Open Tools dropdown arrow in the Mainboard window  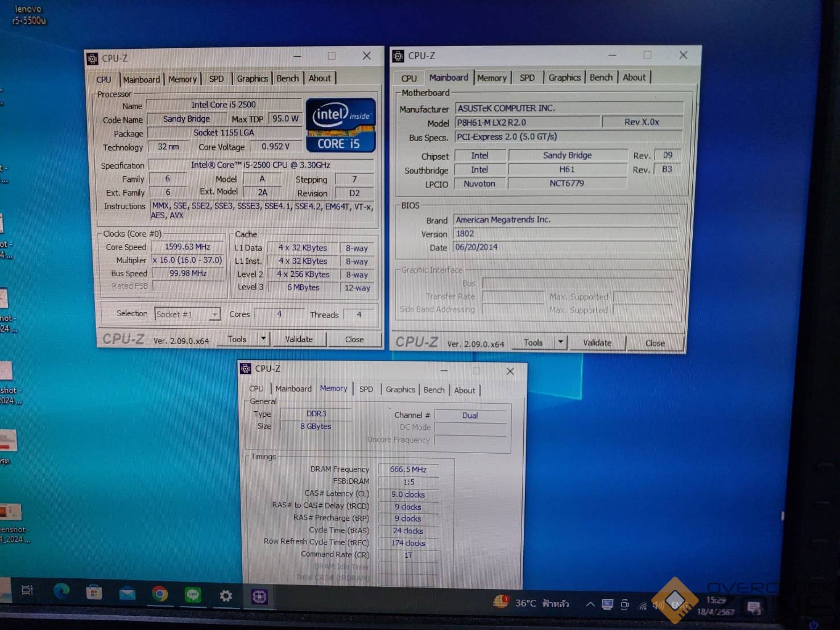561,342
